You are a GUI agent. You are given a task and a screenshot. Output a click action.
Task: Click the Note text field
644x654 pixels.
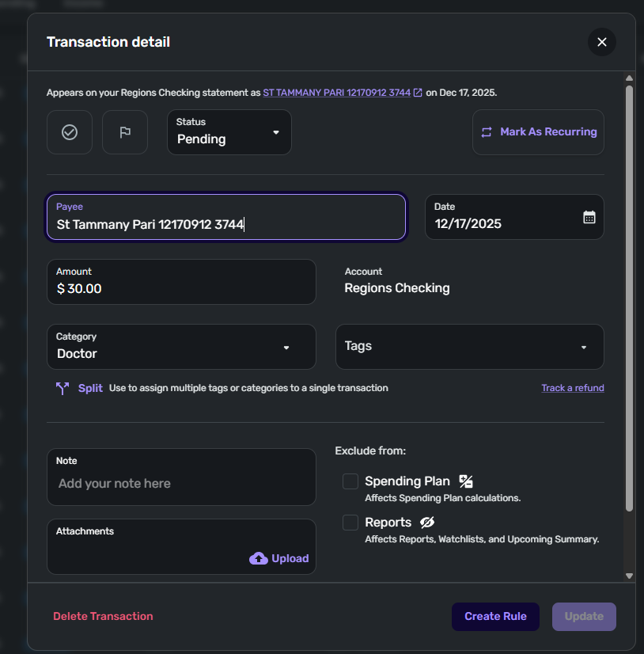click(x=181, y=483)
